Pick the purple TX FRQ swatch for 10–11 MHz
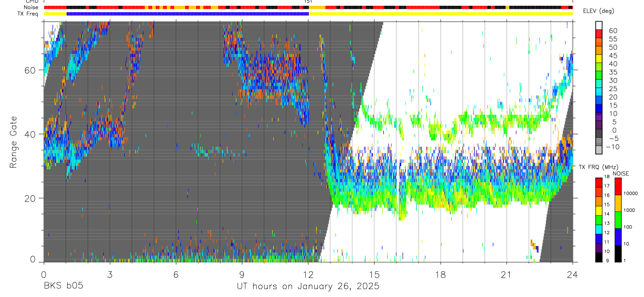 click(x=599, y=249)
